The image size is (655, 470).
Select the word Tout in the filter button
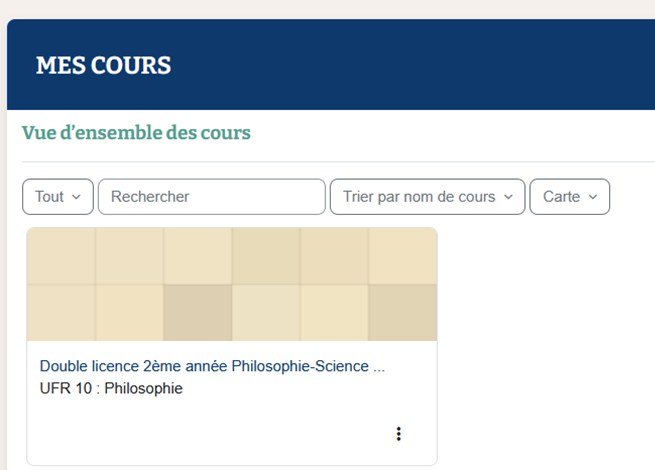pos(49,197)
